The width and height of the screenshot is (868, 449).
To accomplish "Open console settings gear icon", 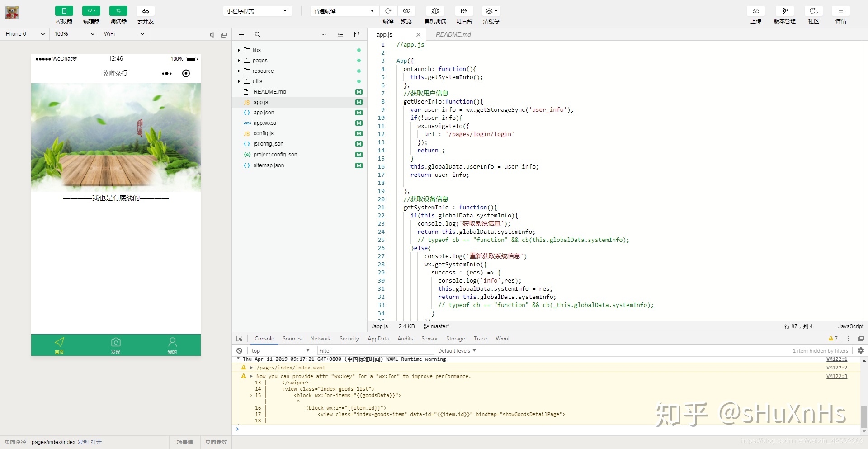I will pos(861,350).
